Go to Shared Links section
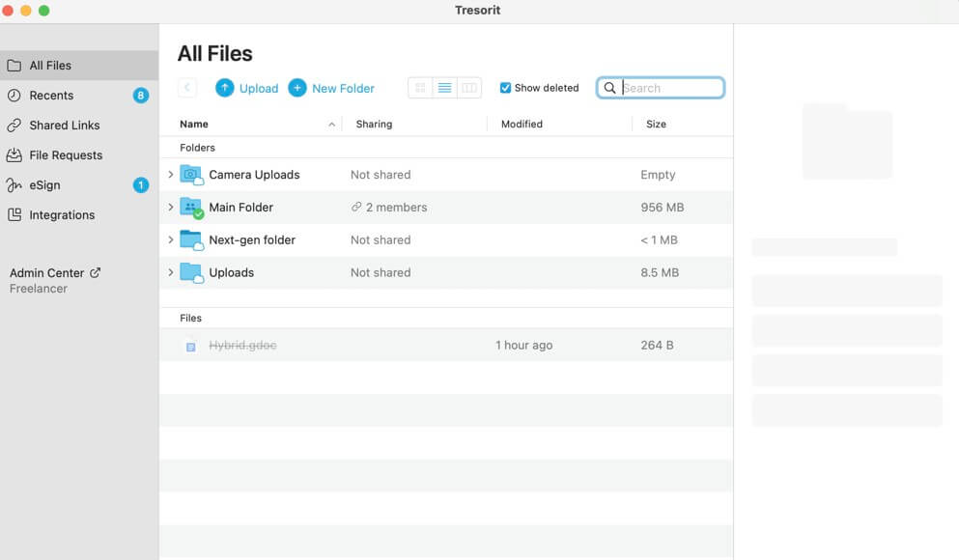Viewport: 959px width, 560px height. [79, 126]
